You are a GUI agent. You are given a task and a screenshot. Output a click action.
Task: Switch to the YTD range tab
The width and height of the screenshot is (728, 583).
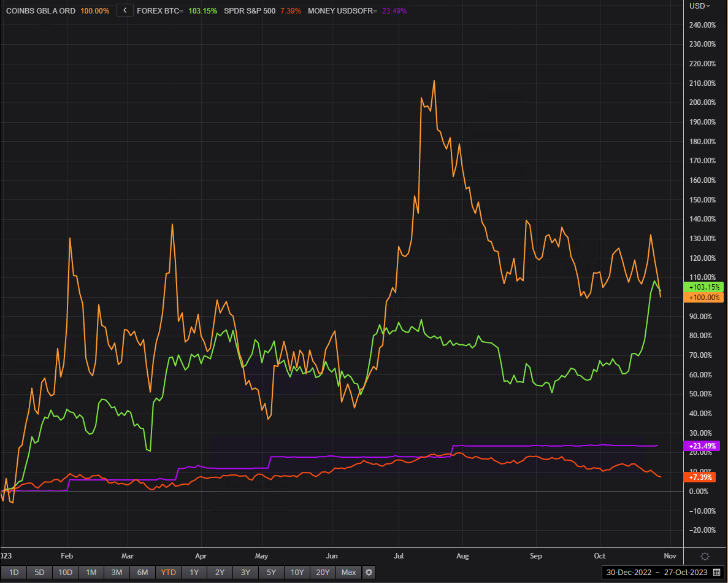[168, 572]
